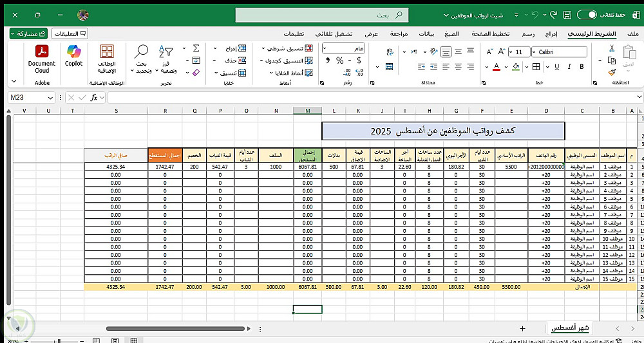
Task: Switch to the الصيغ tab
Action: click(451, 34)
